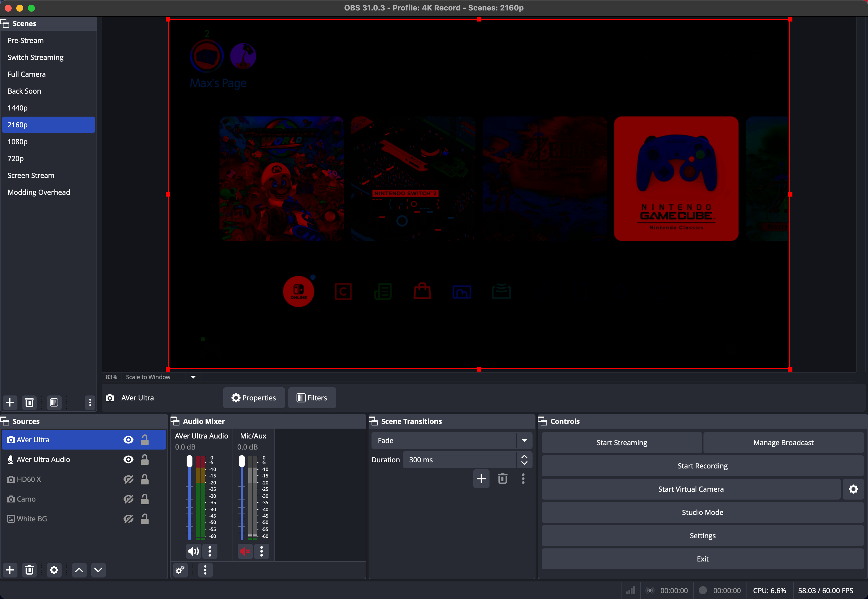Open the Filters dialog for AVer Ultra

point(312,397)
